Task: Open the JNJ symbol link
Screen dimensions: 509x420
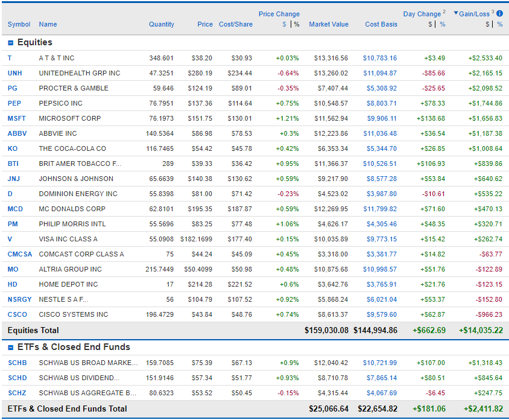Action: pos(14,179)
